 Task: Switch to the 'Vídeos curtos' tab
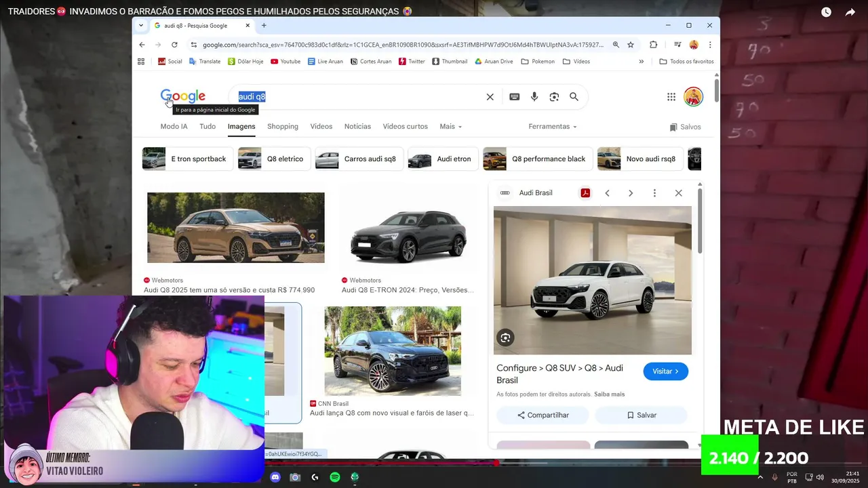pos(405,127)
